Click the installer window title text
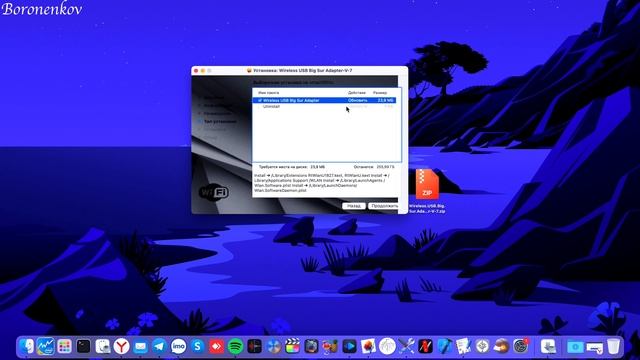The width and height of the screenshot is (640, 360). point(302,70)
